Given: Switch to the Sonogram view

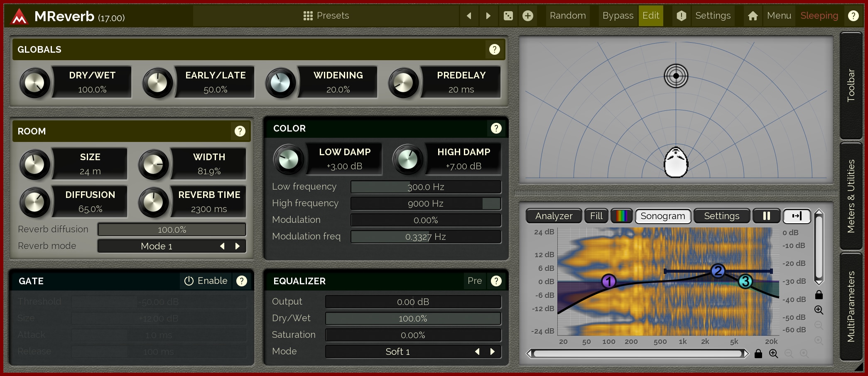Looking at the screenshot, I should pos(662,216).
